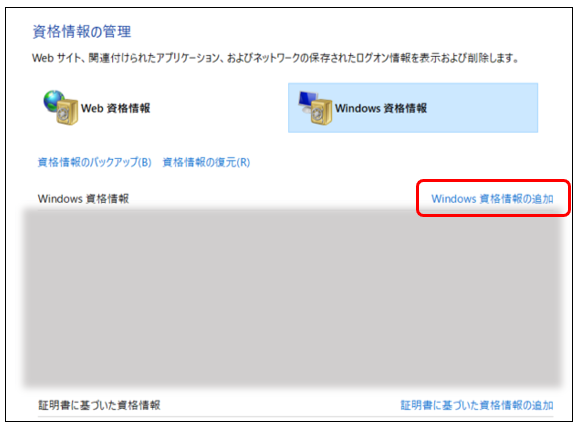Screen dimensions: 579x430
Task: Click the blurred gray credentials list area
Action: (x=292, y=298)
